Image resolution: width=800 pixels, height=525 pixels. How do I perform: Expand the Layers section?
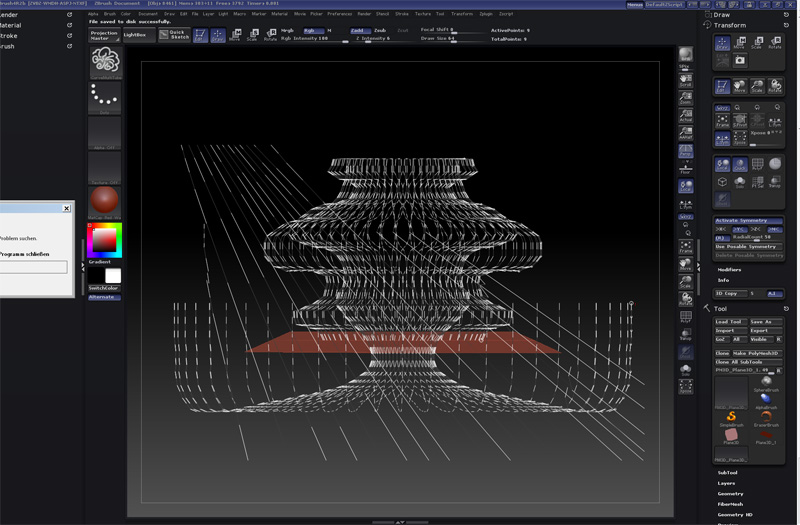(726, 483)
